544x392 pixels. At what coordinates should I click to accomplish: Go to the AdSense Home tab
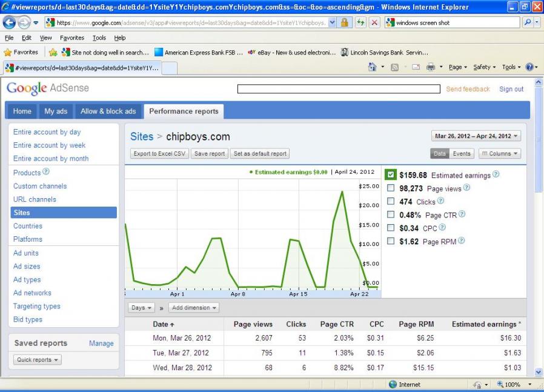[22, 111]
